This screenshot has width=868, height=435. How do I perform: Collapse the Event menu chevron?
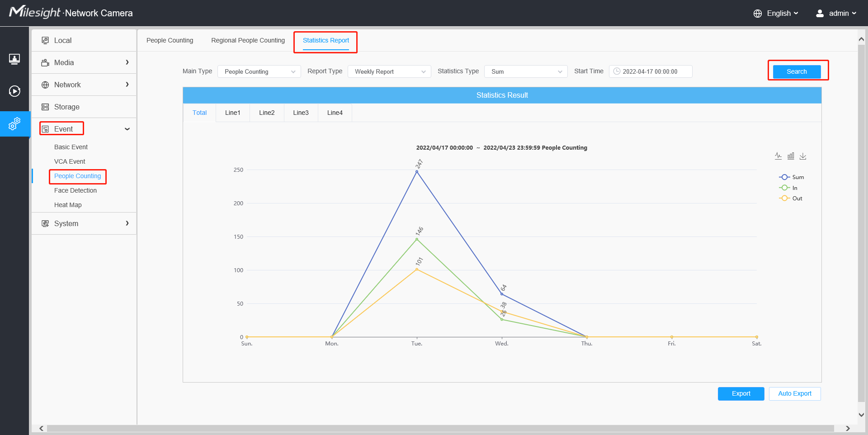point(127,129)
